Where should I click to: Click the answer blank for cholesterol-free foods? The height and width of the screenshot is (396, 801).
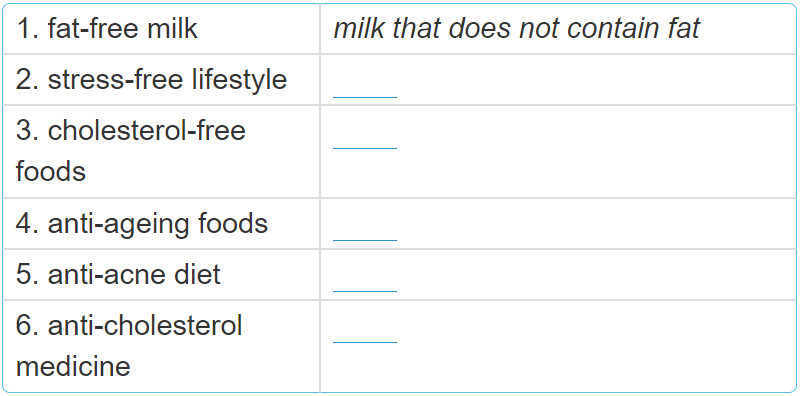coord(365,138)
